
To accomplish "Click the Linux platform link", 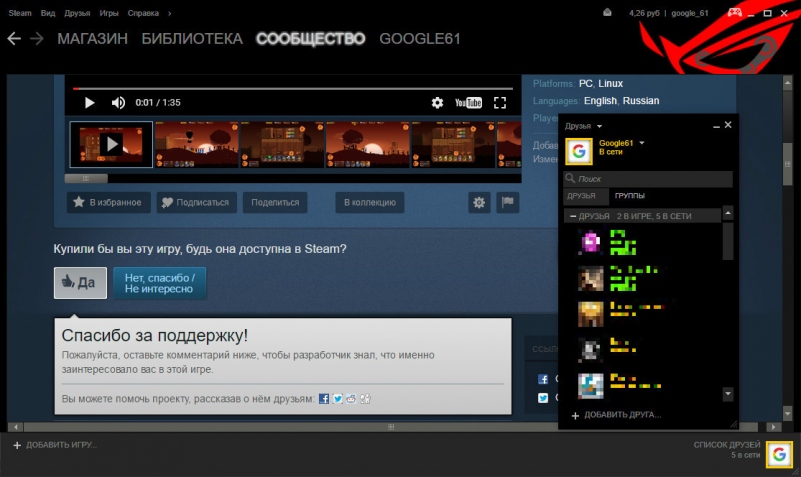I will (610, 83).
